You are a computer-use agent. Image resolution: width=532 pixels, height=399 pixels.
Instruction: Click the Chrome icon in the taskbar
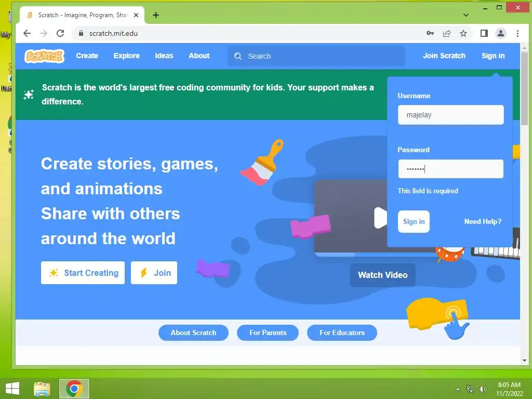click(74, 389)
